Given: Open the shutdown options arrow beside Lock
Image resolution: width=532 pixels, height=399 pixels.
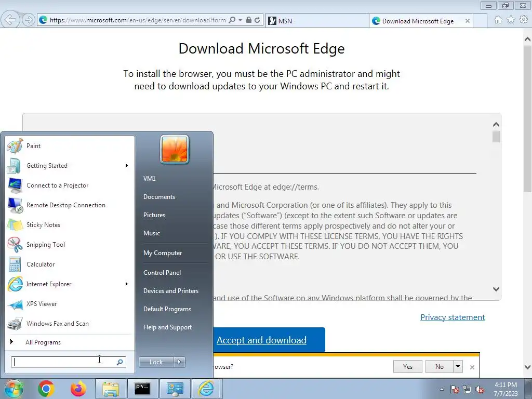Looking at the screenshot, I should [179, 362].
